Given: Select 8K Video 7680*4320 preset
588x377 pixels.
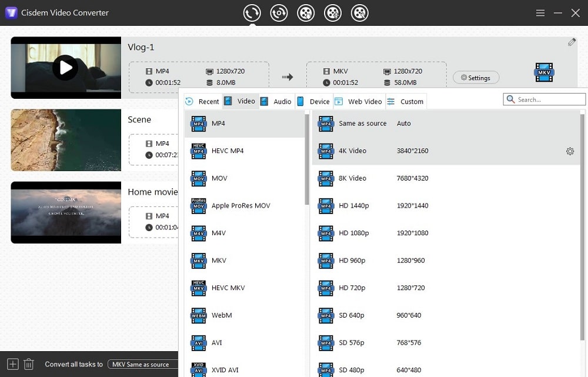Looking at the screenshot, I should tap(446, 178).
